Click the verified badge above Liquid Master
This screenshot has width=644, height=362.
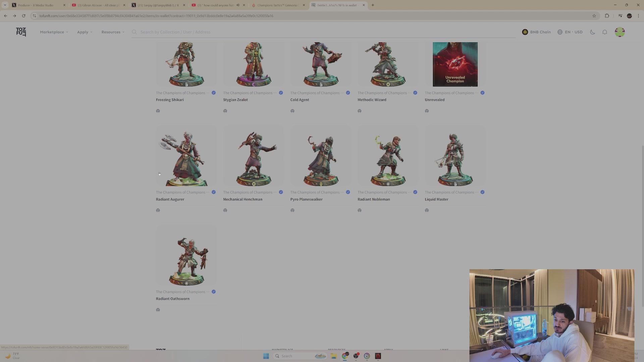482,192
